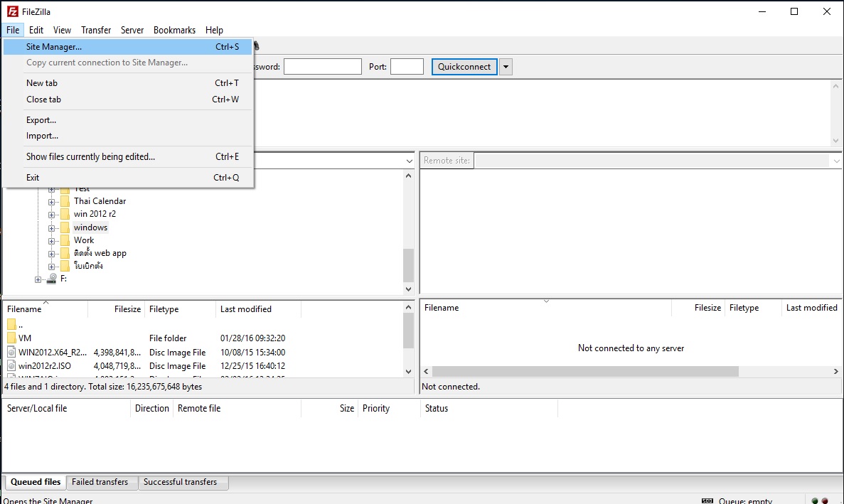Open Site Manager from File menu

pyautogui.click(x=127, y=47)
